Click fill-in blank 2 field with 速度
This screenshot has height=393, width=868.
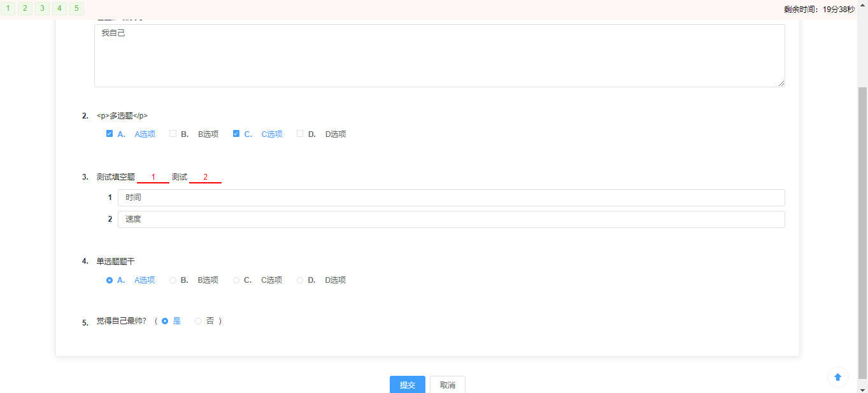point(452,219)
